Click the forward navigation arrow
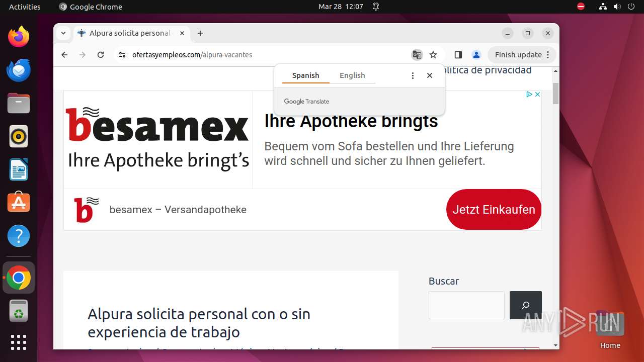 pyautogui.click(x=83, y=55)
